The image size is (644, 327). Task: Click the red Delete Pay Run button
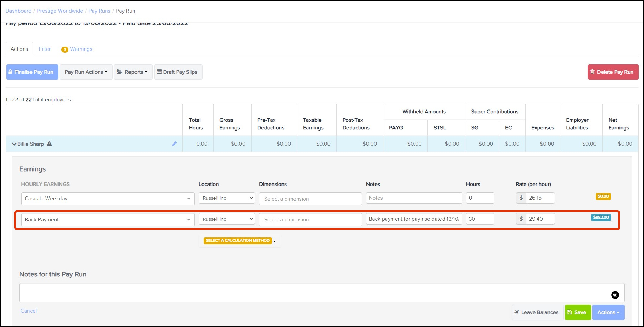(x=613, y=72)
